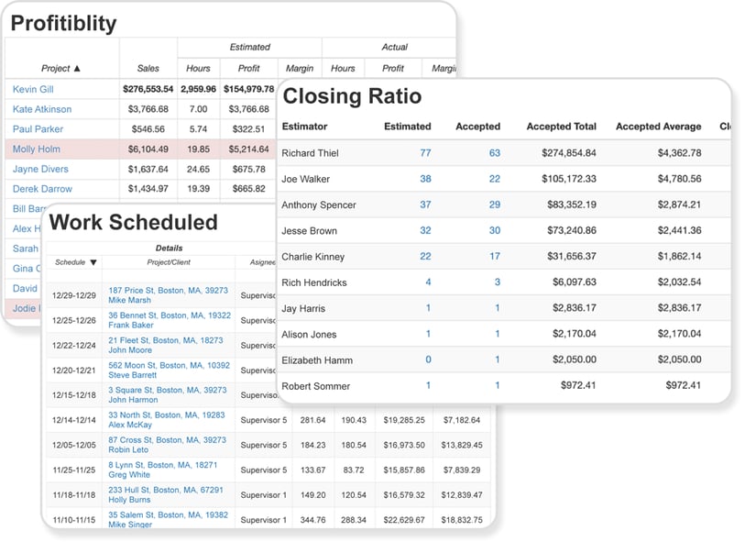Open Derek Darrow's project row

(x=42, y=188)
